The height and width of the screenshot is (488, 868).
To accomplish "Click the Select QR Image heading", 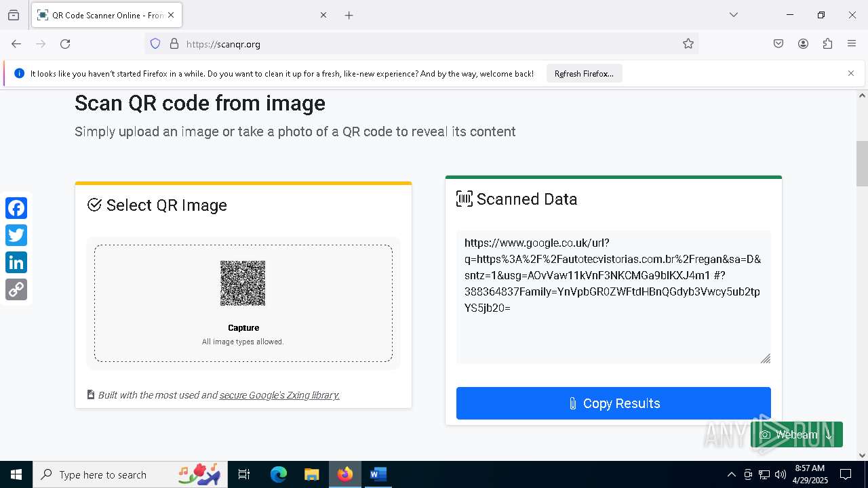I will 167,205.
